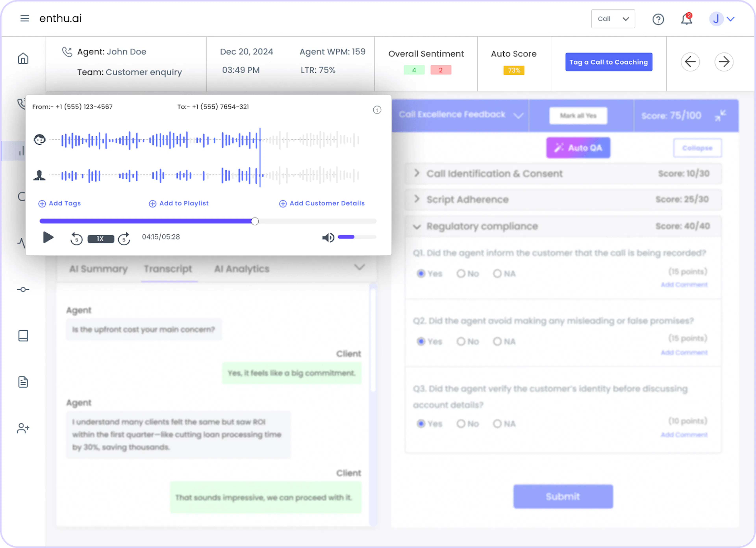Click the add user icon in the sidebar

[x=23, y=428]
